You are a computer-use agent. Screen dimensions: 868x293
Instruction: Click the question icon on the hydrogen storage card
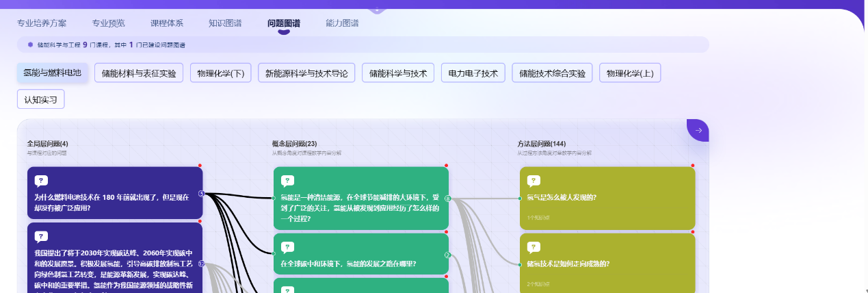pyautogui.click(x=534, y=247)
